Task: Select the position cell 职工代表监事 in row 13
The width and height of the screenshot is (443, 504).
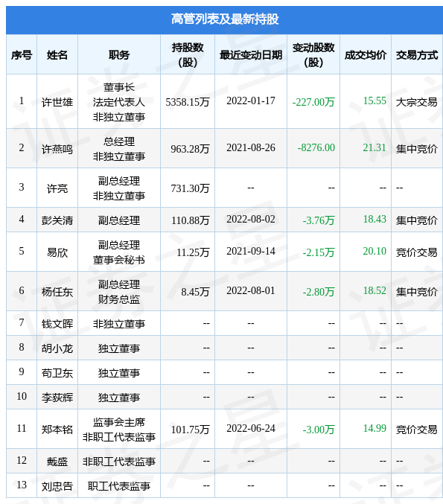Action: coord(119,486)
